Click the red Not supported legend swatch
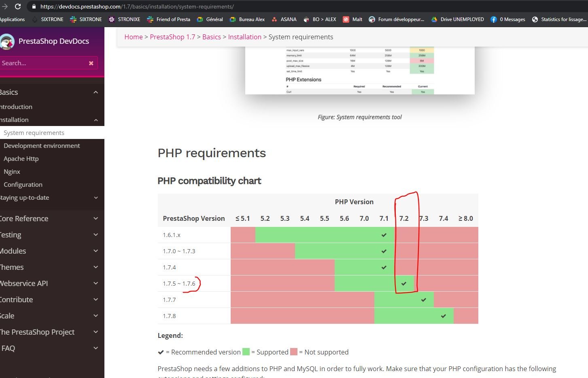This screenshot has width=588, height=378. point(294,352)
